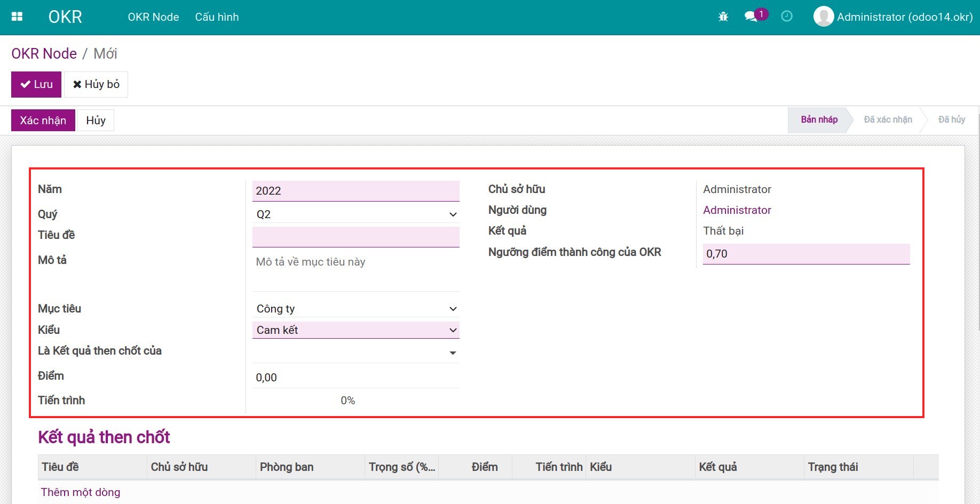Click the Năm year field

coord(355,191)
